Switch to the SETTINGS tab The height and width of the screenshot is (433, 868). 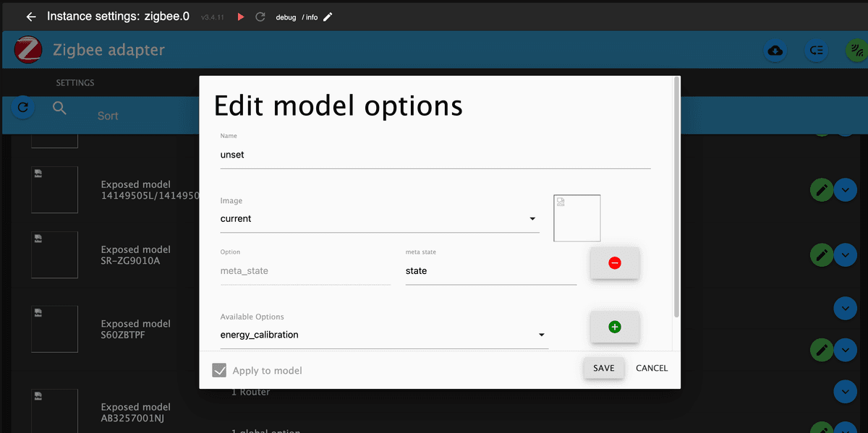(75, 82)
